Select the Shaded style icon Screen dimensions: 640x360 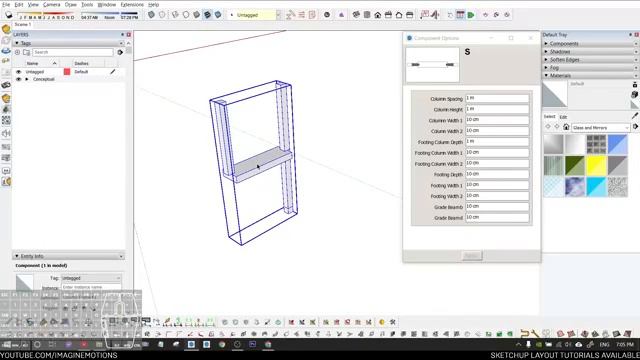coord(196,15)
